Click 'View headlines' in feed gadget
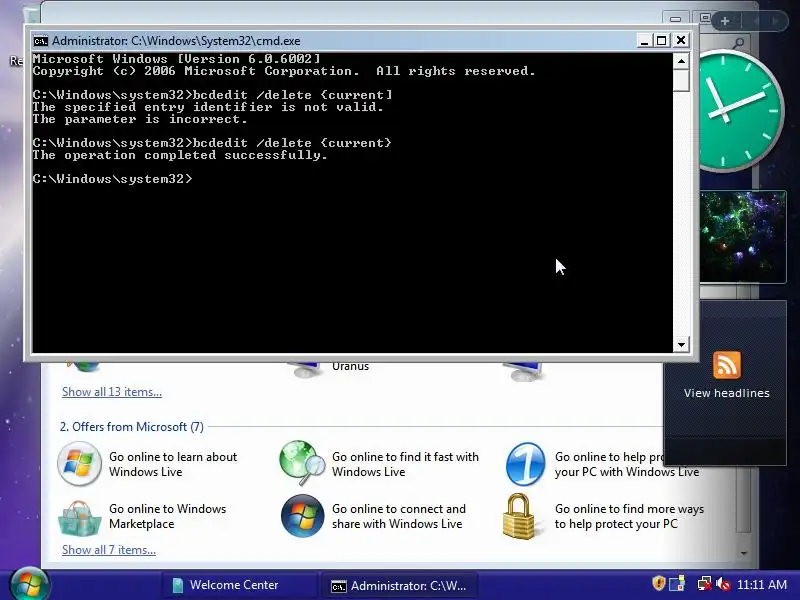The height and width of the screenshot is (600, 800). click(727, 393)
